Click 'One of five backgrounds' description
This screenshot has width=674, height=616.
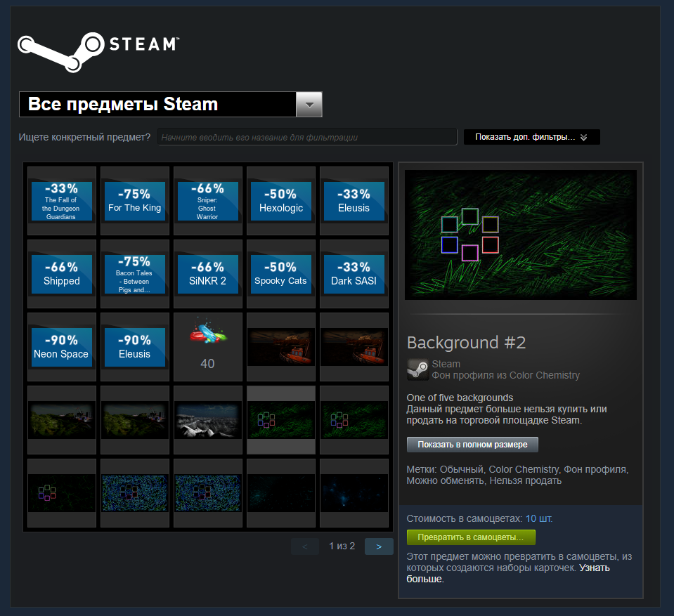460,398
